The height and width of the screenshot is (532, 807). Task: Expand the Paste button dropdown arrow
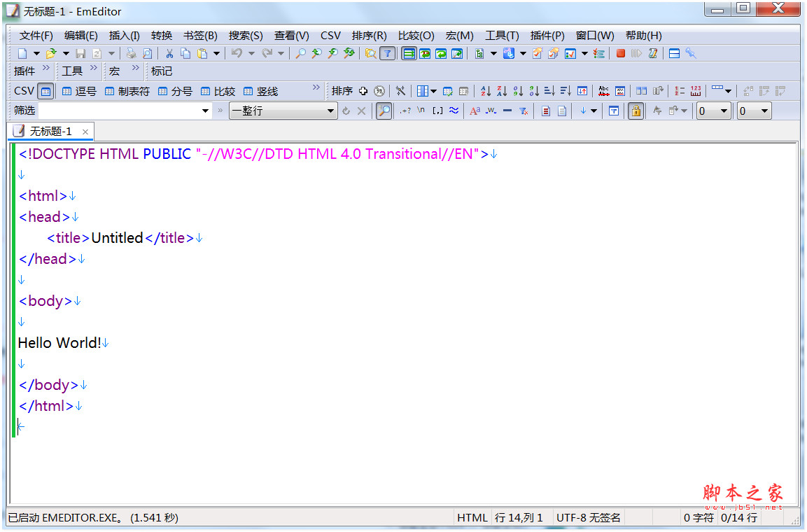pos(216,53)
